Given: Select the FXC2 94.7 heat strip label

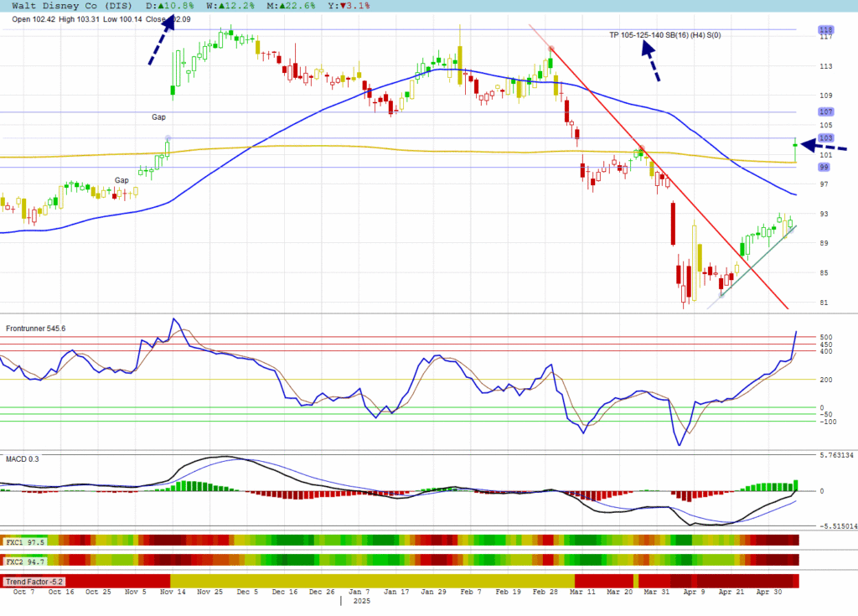Looking at the screenshot, I should pos(25,562).
